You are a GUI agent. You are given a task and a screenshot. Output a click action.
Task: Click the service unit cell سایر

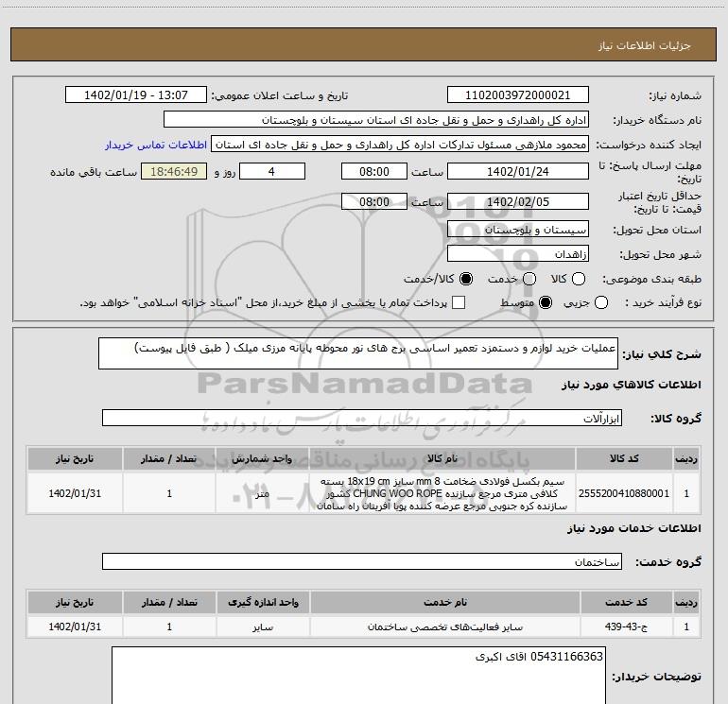click(x=263, y=627)
